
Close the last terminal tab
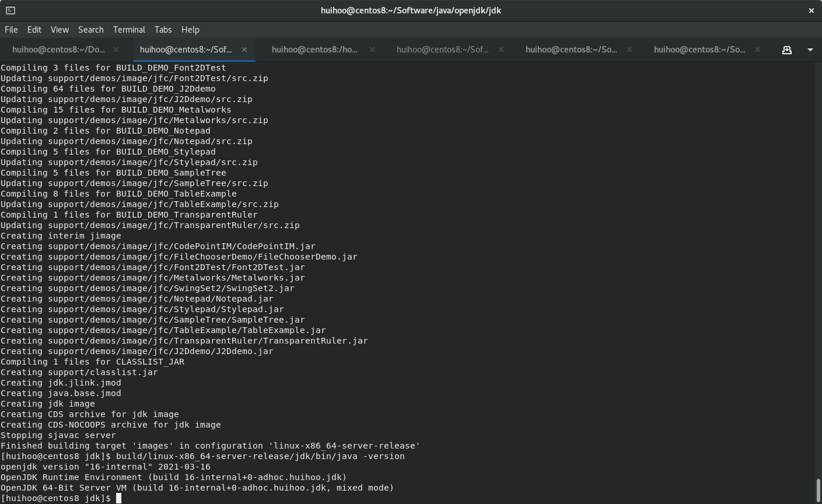(x=758, y=50)
